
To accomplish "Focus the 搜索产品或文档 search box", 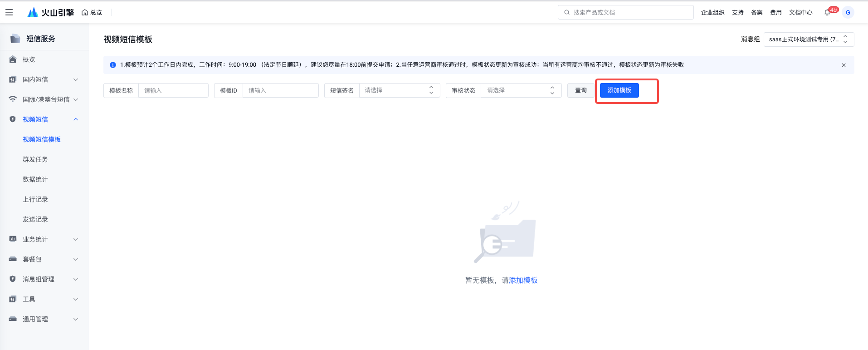I will pyautogui.click(x=626, y=12).
